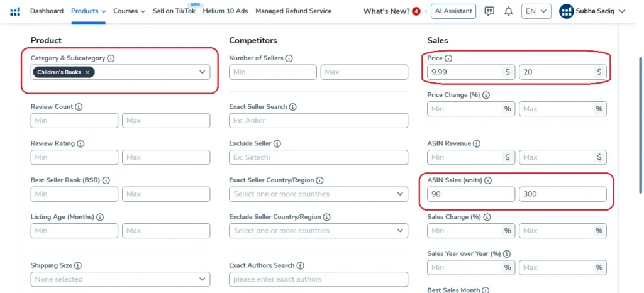This screenshot has width=644, height=293.
Task: Click the Helium 10 logo icon
Action: click(x=15, y=11)
